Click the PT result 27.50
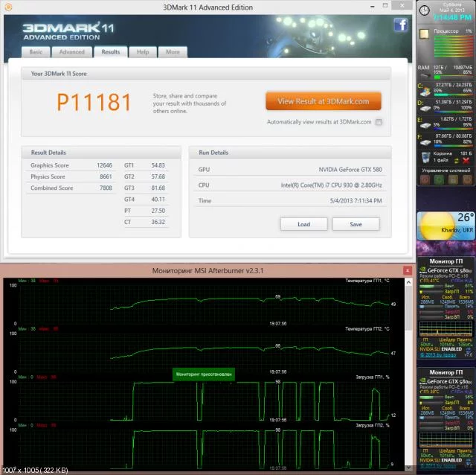Image resolution: width=476 pixels, height=475 pixels. [x=158, y=211]
